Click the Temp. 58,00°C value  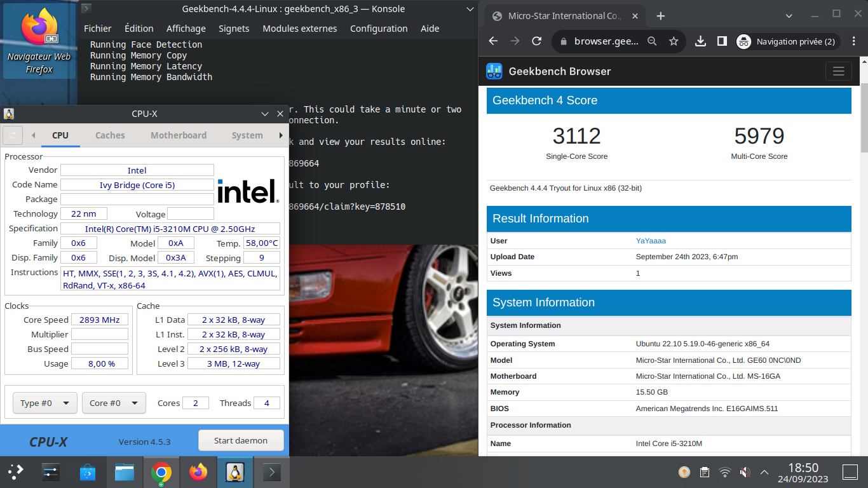click(262, 243)
